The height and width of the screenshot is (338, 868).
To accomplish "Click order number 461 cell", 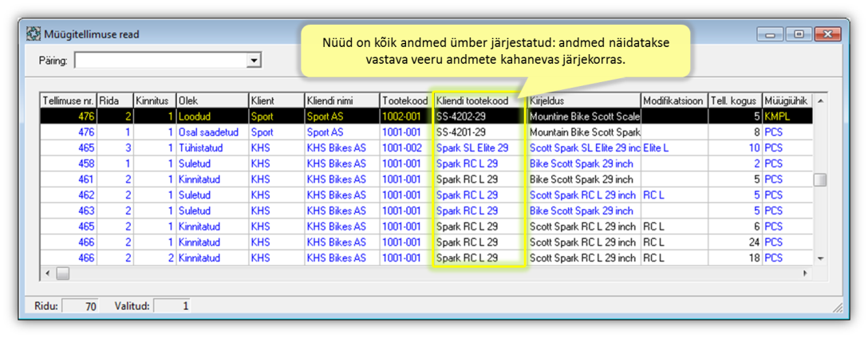I will coord(69,179).
